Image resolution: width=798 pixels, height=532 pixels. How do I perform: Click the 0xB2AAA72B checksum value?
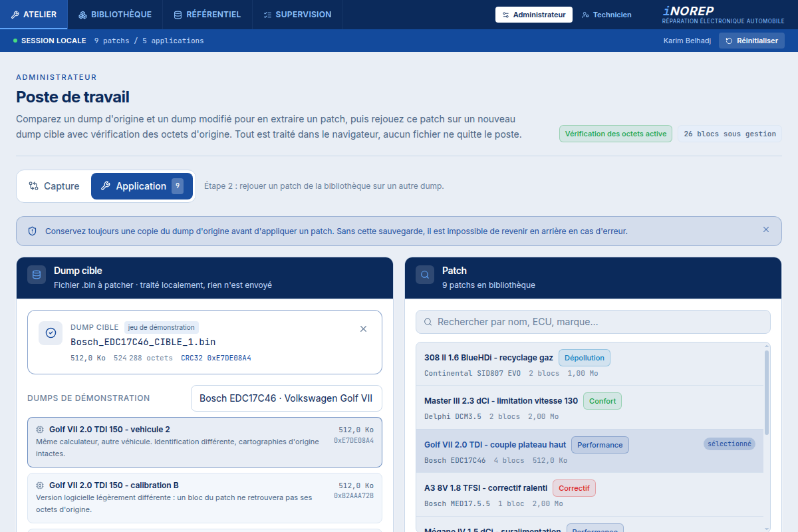pyautogui.click(x=354, y=496)
